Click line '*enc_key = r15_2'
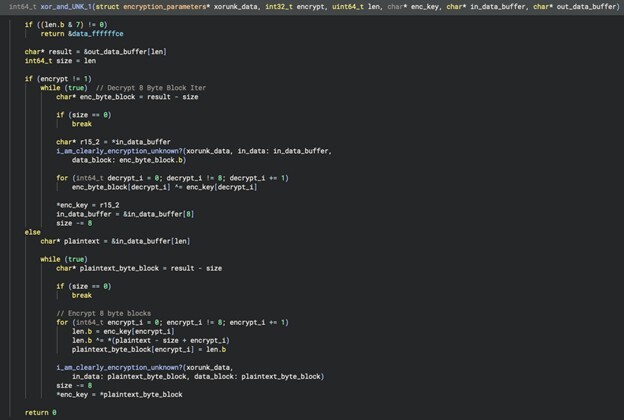Image resolution: width=624 pixels, height=420 pixels. pyautogui.click(x=88, y=205)
